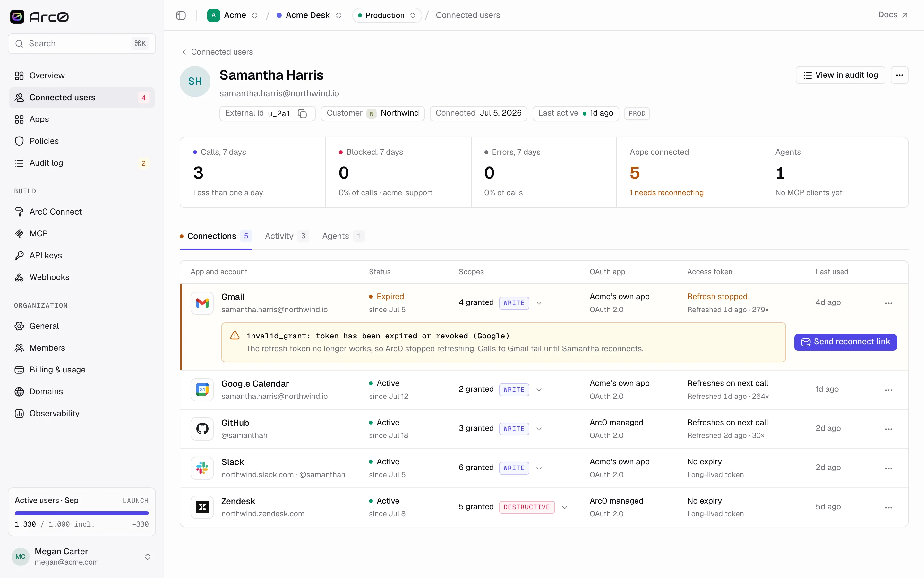Viewport: 924px width, 578px height.
Task: Click the Calls, 7 days stat card
Action: point(253,172)
